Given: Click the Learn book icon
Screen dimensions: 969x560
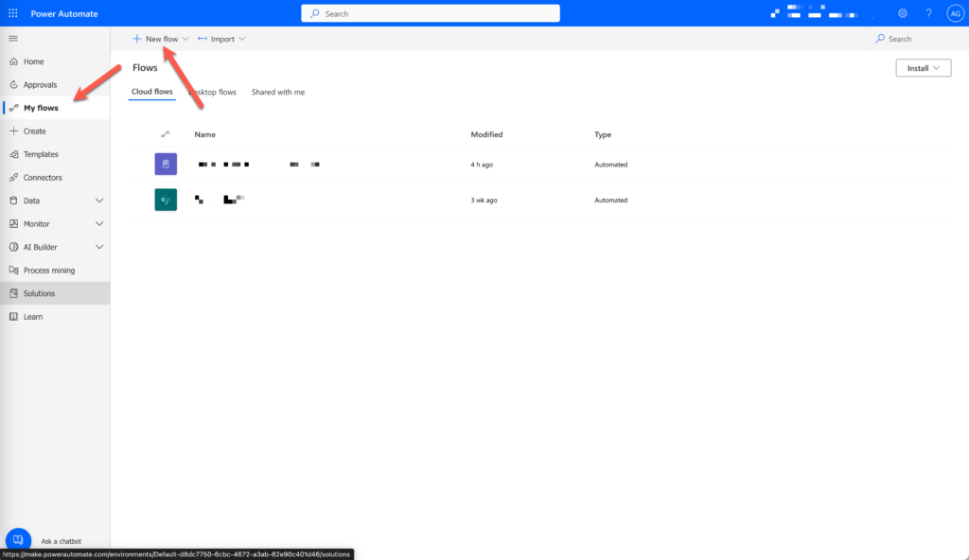Looking at the screenshot, I should tap(13, 317).
